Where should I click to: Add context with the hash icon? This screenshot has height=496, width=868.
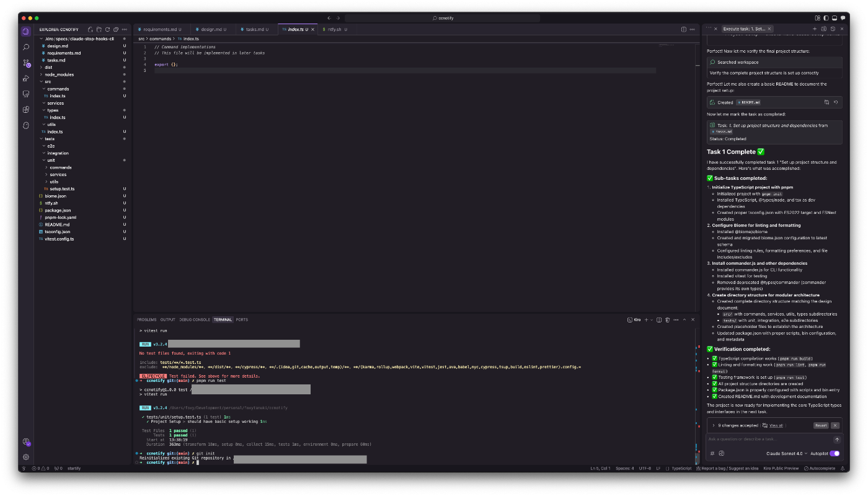pos(712,453)
